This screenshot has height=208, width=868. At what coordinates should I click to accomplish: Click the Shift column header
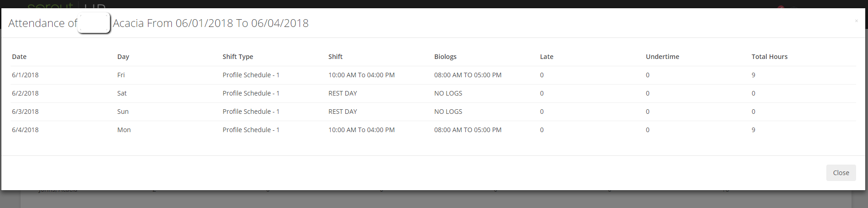(335, 57)
